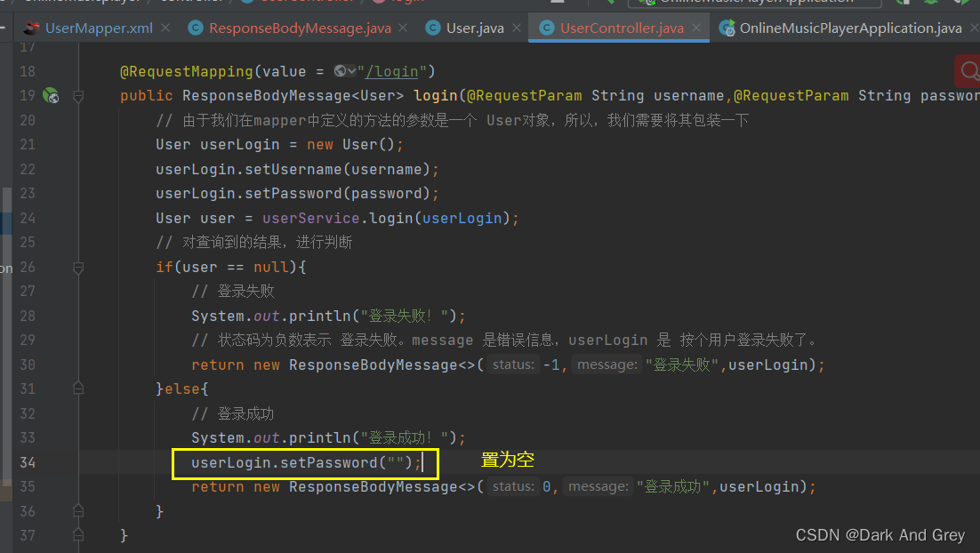Click the status: parameter hint on line 30
The height and width of the screenshot is (553, 980).
click(x=513, y=365)
